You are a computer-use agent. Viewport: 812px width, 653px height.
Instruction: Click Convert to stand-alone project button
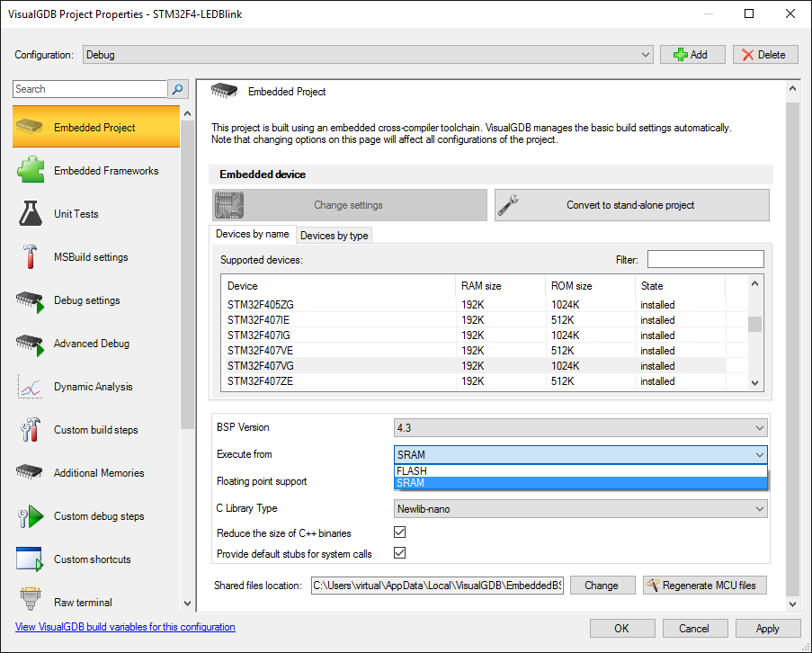pyautogui.click(x=631, y=205)
